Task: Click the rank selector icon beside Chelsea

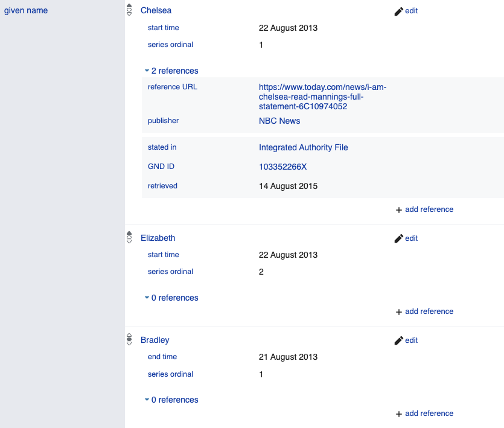Action: [129, 10]
